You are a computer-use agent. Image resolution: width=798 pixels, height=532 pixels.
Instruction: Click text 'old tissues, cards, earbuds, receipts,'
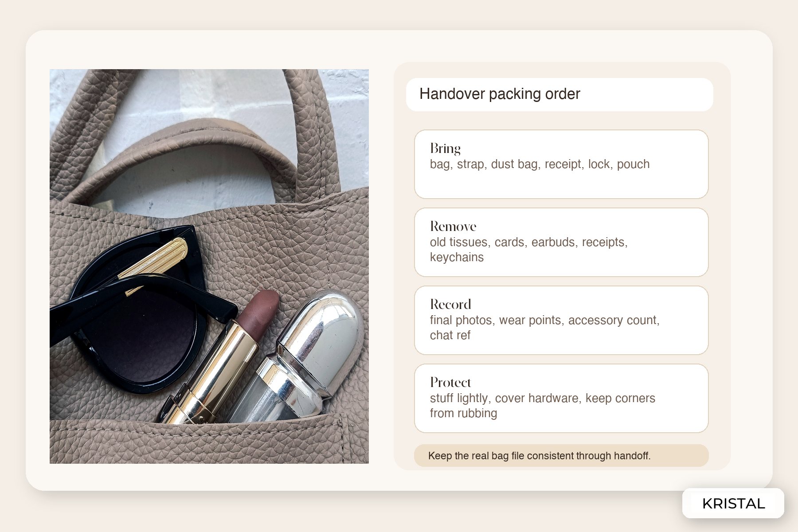pos(529,243)
